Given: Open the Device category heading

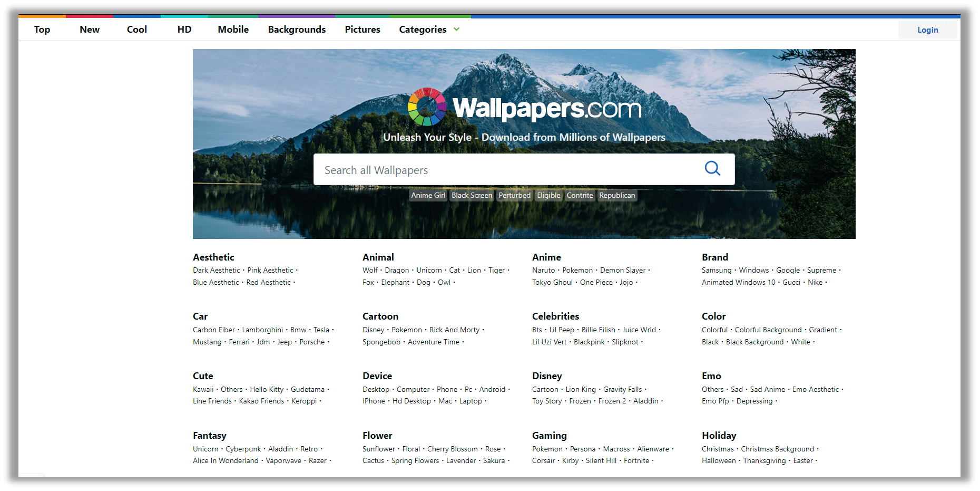Looking at the screenshot, I should click(377, 376).
